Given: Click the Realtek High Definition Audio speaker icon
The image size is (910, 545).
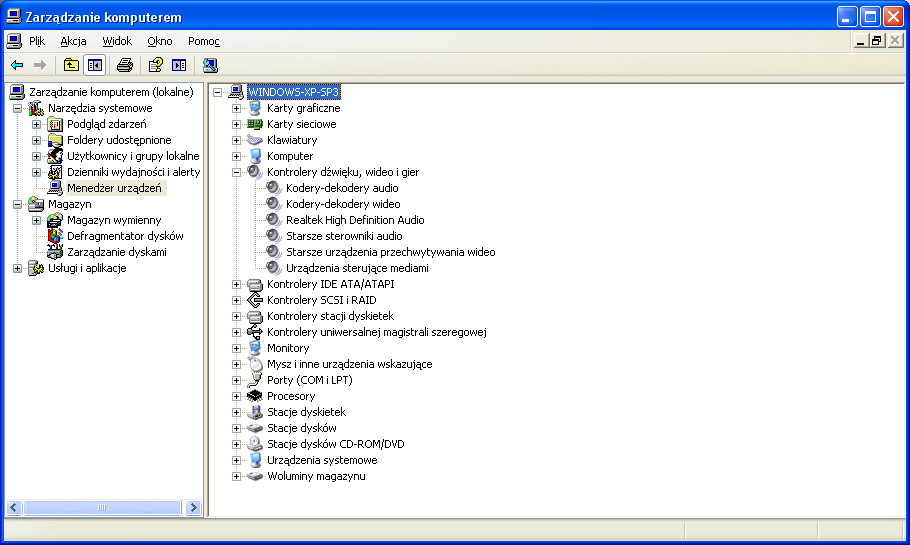Looking at the screenshot, I should 273,220.
